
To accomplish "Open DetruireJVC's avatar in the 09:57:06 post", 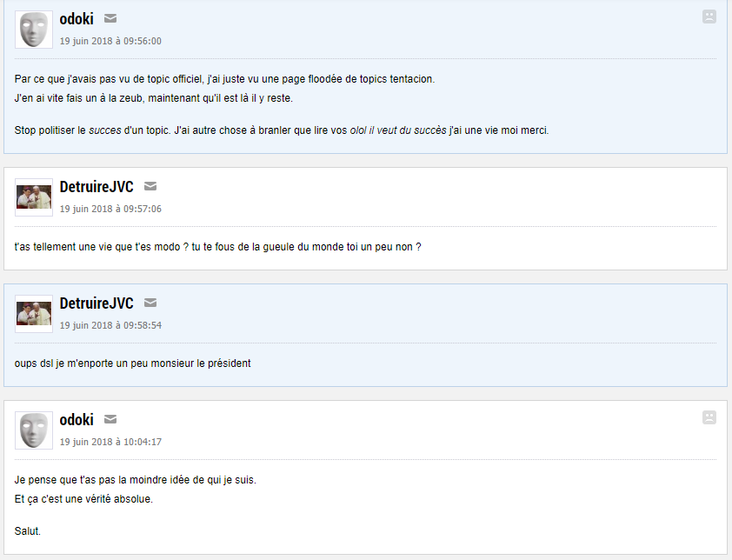I will tap(34, 197).
